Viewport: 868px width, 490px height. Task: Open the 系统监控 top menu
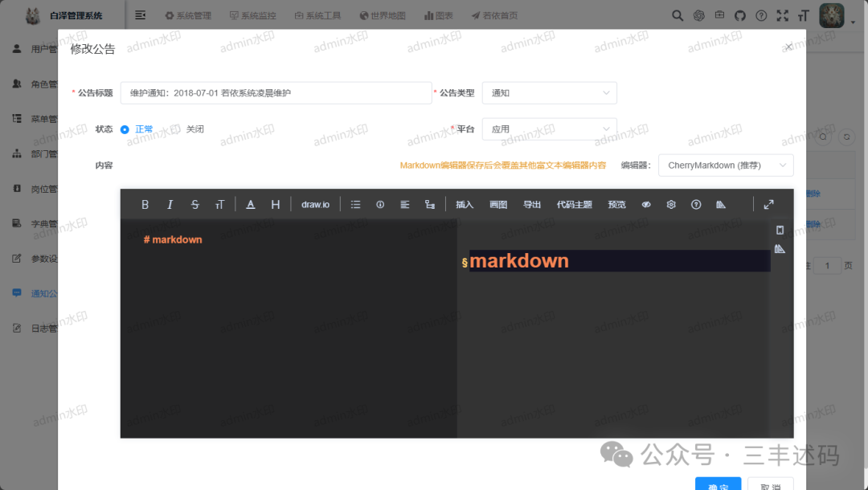click(253, 15)
